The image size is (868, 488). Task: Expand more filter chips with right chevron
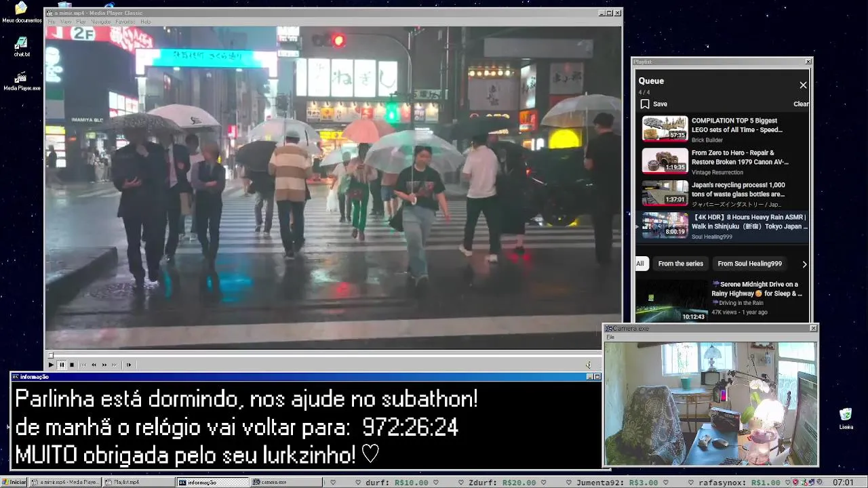tap(804, 264)
